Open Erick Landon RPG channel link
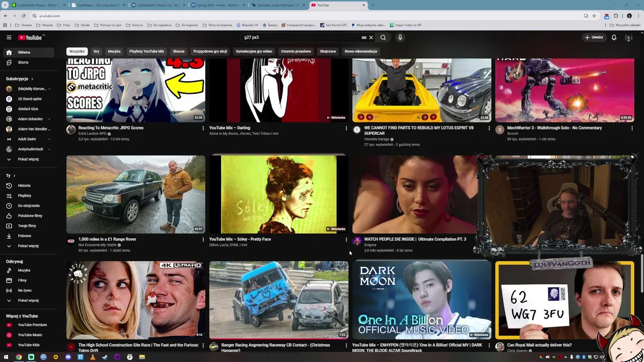 pyautogui.click(x=92, y=134)
